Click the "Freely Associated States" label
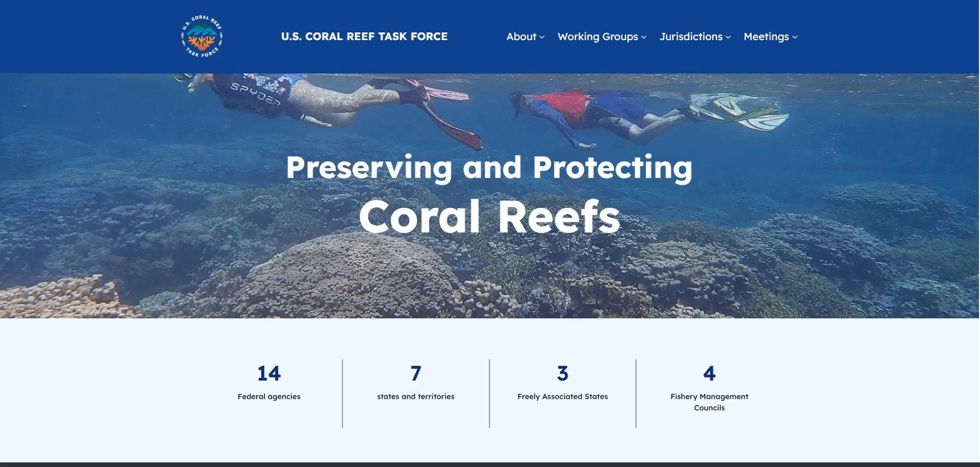Screen dimensions: 980x467 (562, 397)
